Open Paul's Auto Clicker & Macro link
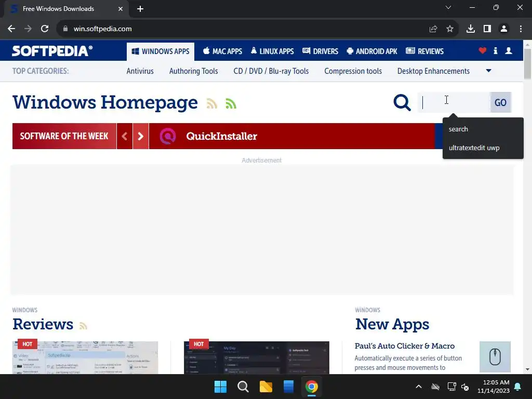 pos(404,346)
